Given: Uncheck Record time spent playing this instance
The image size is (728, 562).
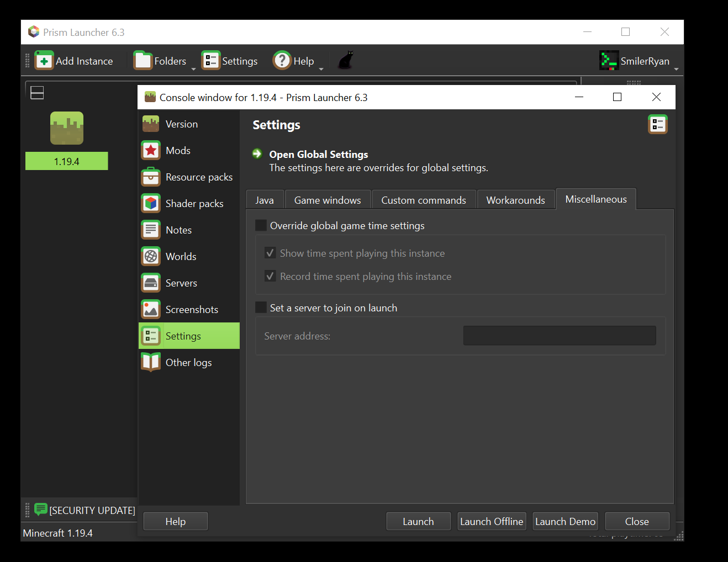Looking at the screenshot, I should 270,276.
